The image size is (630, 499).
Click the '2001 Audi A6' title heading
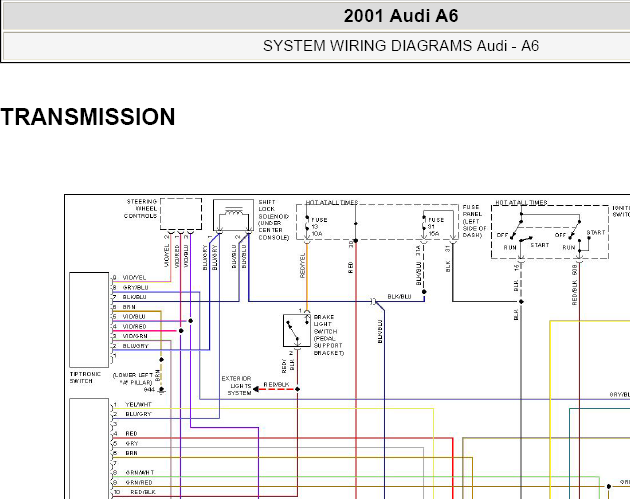pyautogui.click(x=401, y=16)
